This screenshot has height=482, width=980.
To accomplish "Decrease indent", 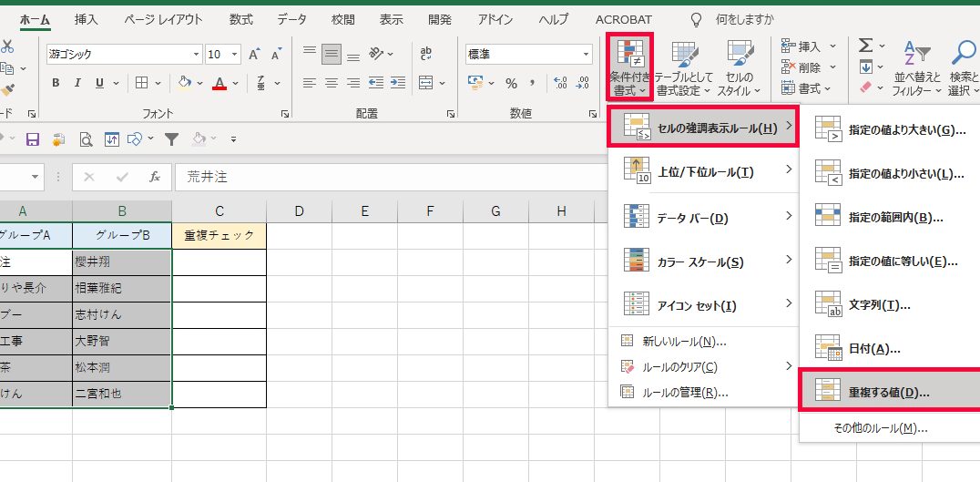I will [x=375, y=83].
